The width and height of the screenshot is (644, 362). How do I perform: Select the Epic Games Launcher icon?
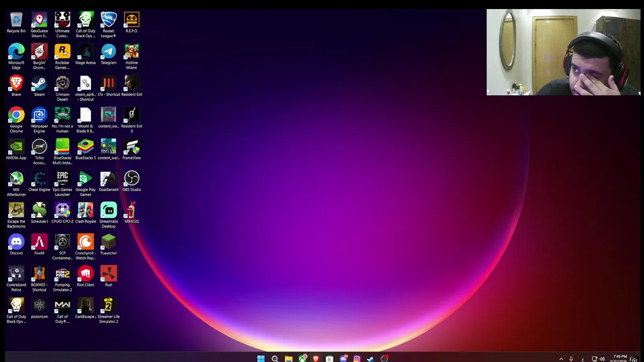pyautogui.click(x=62, y=184)
